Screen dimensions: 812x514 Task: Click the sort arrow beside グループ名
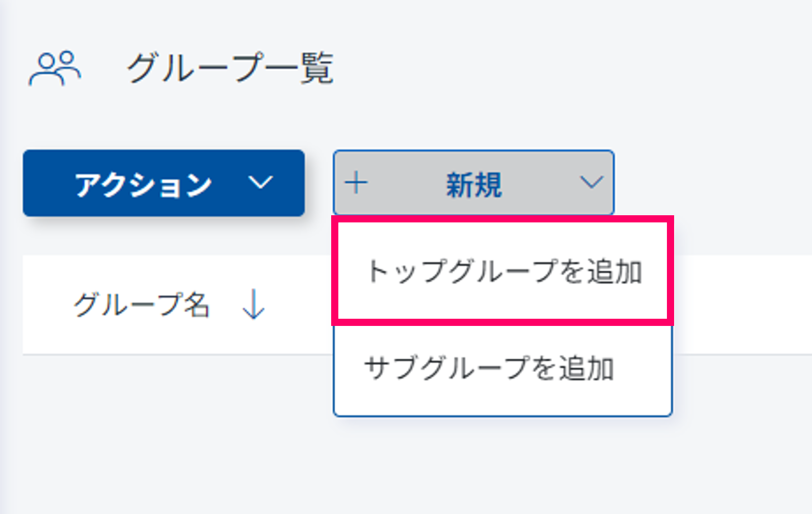[x=253, y=305]
